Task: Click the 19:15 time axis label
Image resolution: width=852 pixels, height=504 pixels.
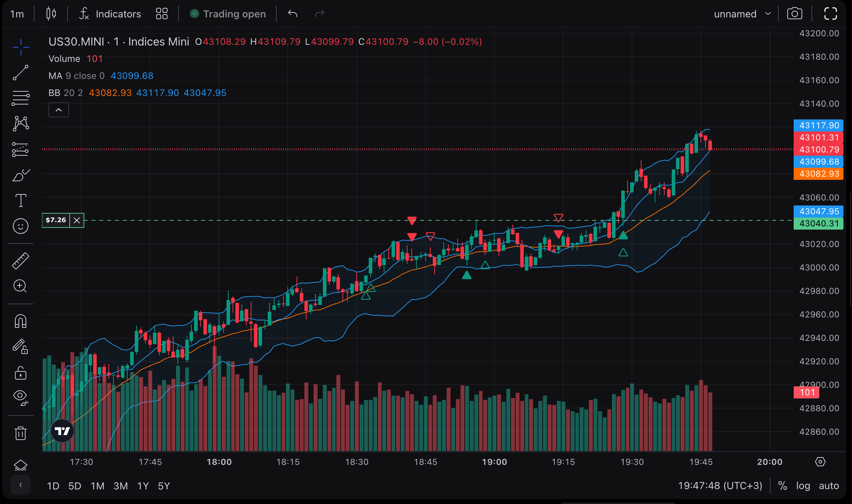Action: click(563, 462)
